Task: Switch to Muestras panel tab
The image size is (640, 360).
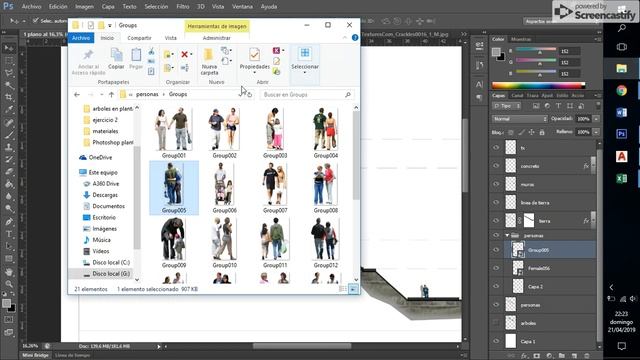Action: [x=521, y=39]
